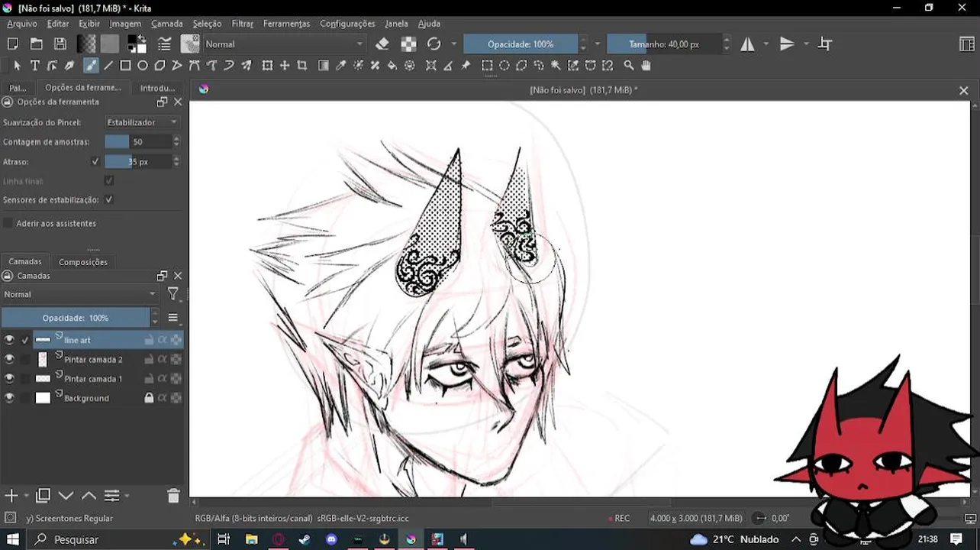Viewport: 980px width, 550px height.
Task: Open Suavização do Pincel Estabilizador dropdown
Action: coord(142,122)
